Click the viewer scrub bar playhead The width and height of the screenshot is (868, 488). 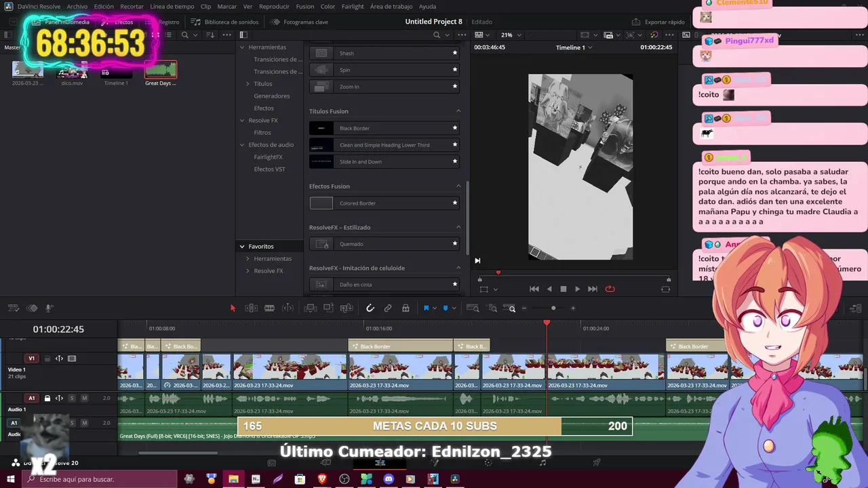[x=498, y=273]
